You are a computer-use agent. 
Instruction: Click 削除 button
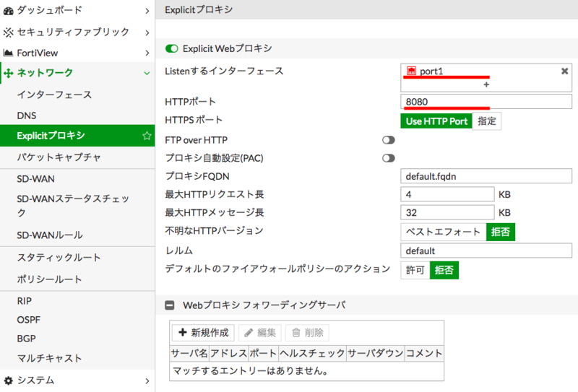click(x=308, y=333)
